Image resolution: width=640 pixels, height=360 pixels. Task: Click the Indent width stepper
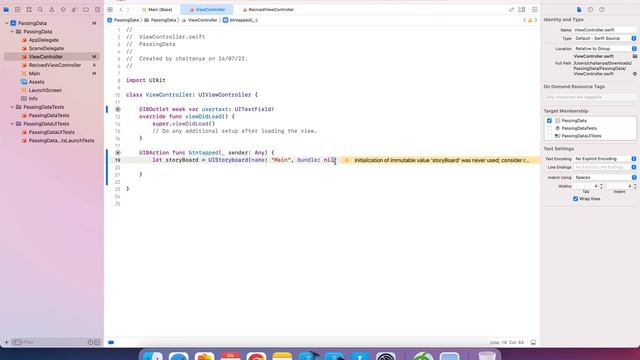[635, 186]
